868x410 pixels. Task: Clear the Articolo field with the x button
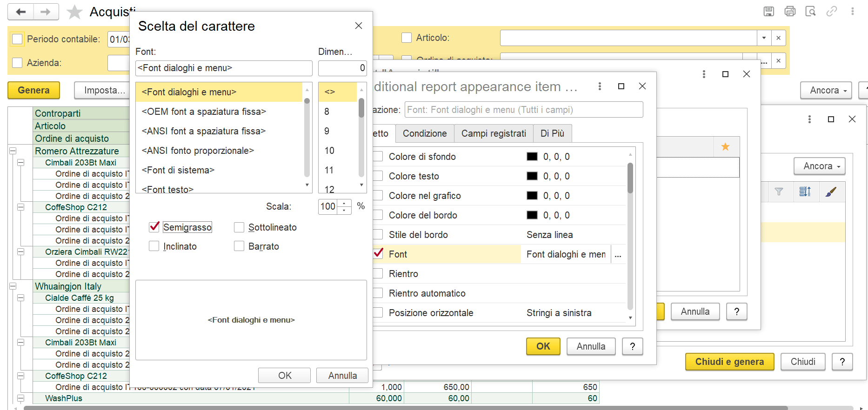point(778,38)
